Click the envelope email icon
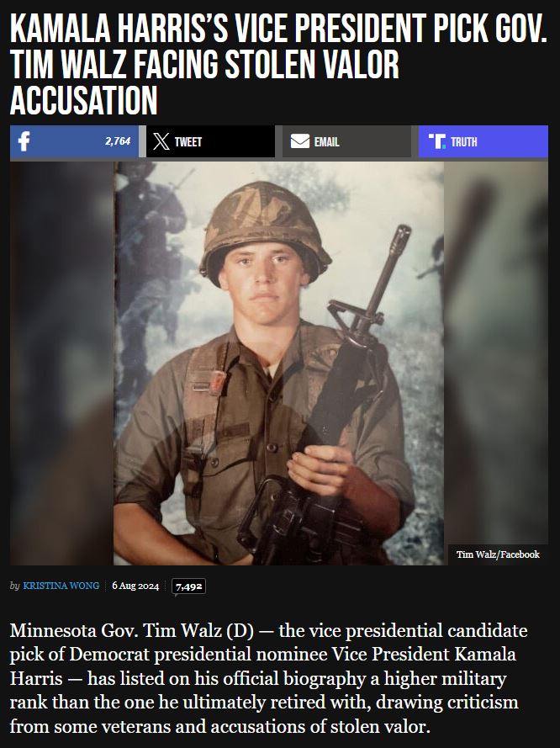 click(x=300, y=141)
